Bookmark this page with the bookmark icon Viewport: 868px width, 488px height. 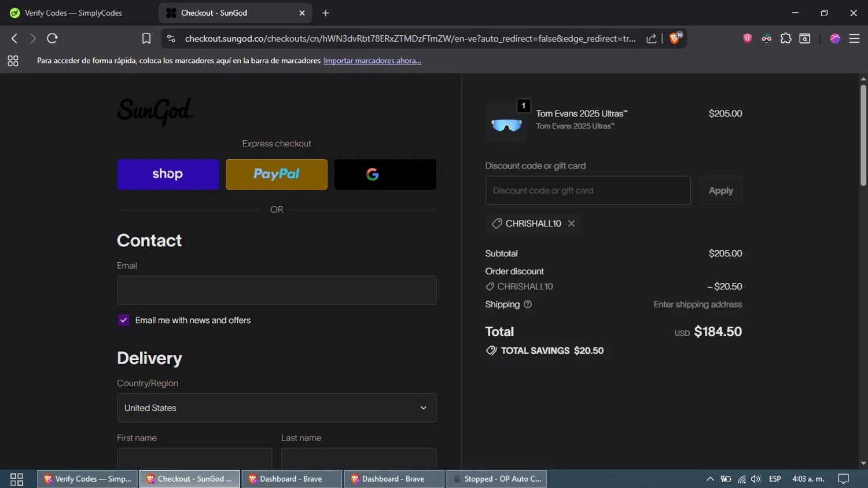tap(146, 38)
